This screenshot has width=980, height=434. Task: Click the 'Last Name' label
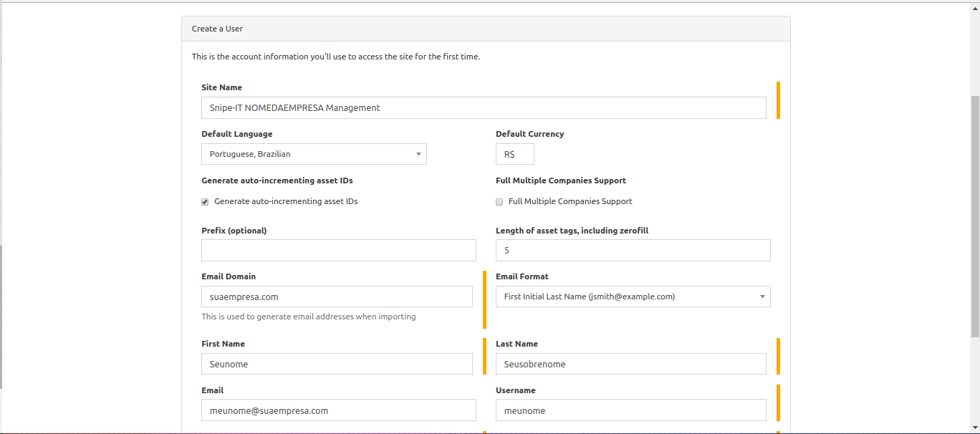pos(517,344)
